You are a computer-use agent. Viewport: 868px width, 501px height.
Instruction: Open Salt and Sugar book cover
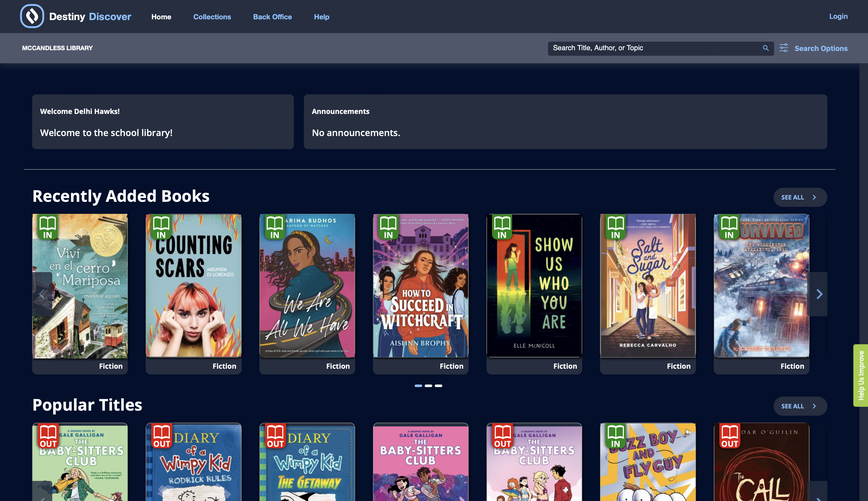(648, 286)
